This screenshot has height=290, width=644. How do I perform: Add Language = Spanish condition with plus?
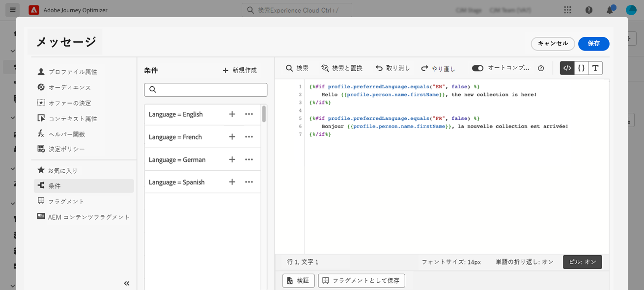(x=232, y=182)
